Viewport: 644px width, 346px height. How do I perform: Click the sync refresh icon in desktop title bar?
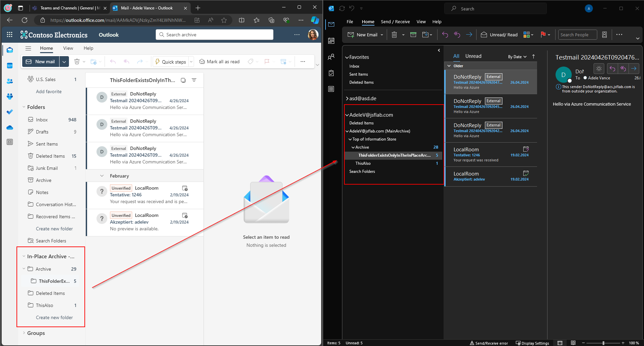point(342,8)
